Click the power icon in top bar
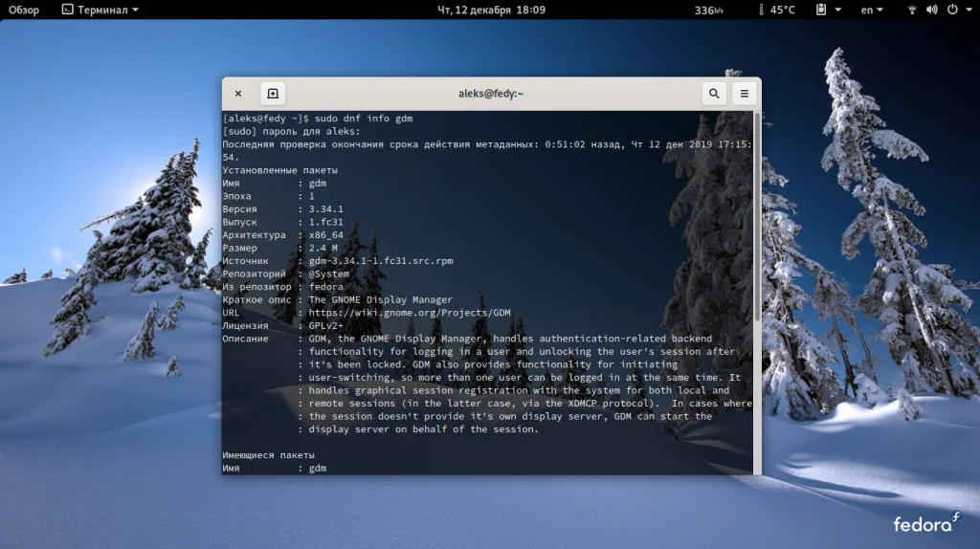The height and width of the screenshot is (549, 980). tap(951, 10)
